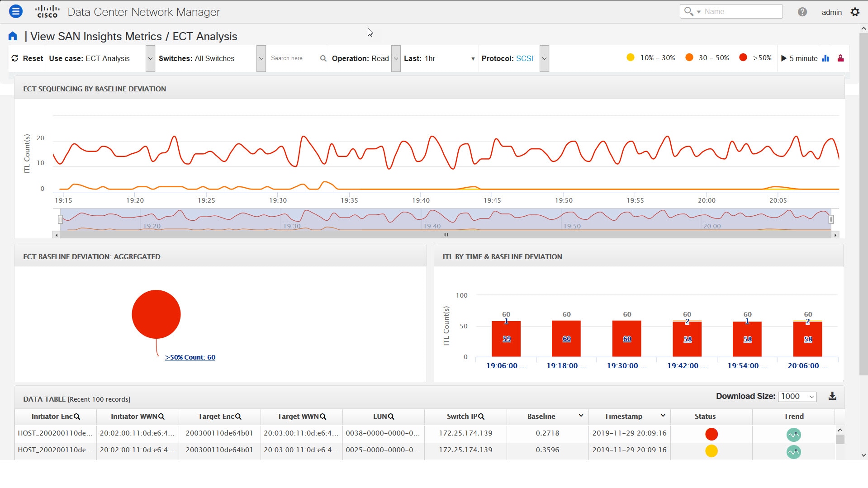Click the Baseline column header
Viewport: 868px width, 488px height.
[541, 417]
